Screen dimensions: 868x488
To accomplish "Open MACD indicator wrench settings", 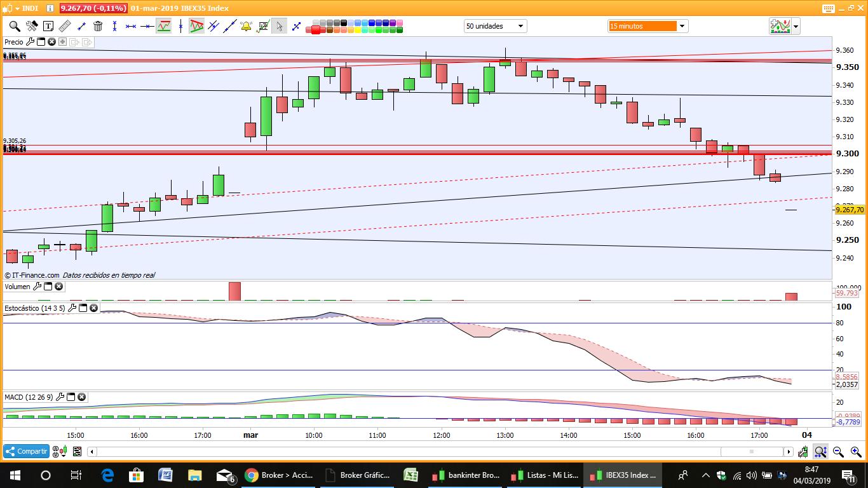I will [60, 397].
